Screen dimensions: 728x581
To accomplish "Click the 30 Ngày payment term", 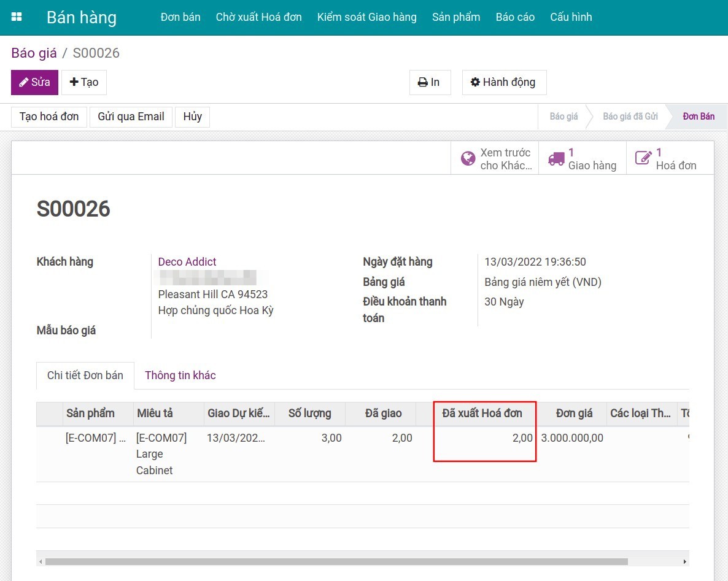I will 504,302.
